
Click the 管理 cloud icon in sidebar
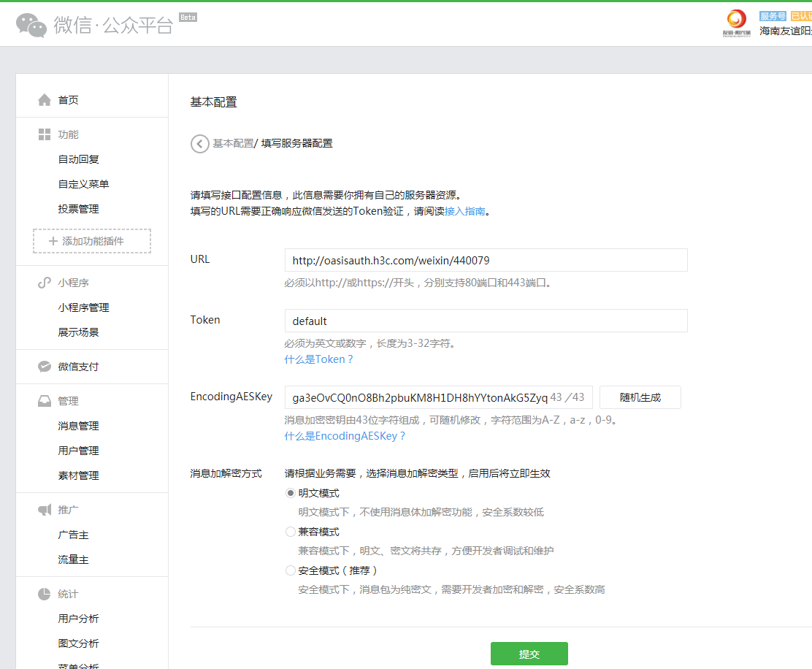tap(43, 400)
